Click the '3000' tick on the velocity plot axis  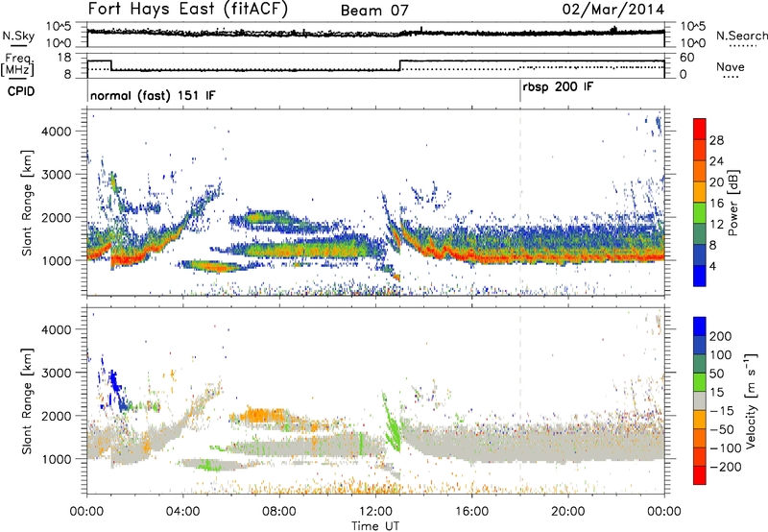[x=57, y=373]
